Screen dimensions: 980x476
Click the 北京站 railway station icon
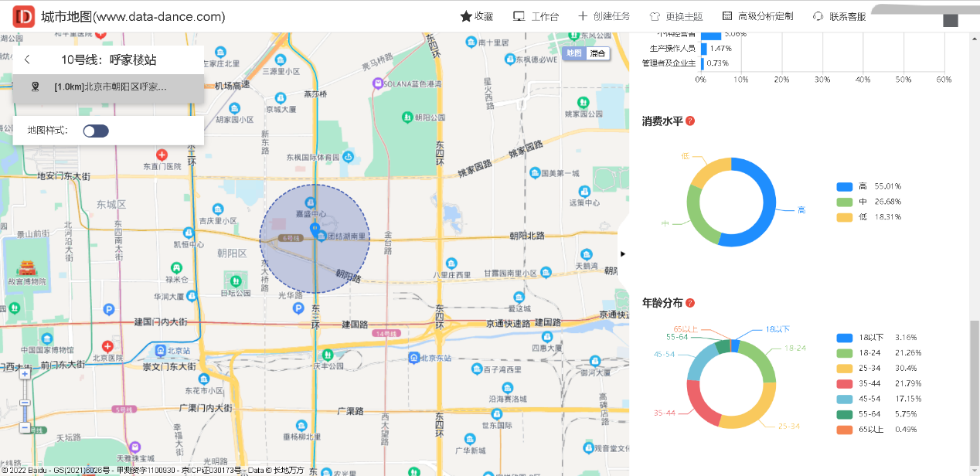pyautogui.click(x=161, y=350)
